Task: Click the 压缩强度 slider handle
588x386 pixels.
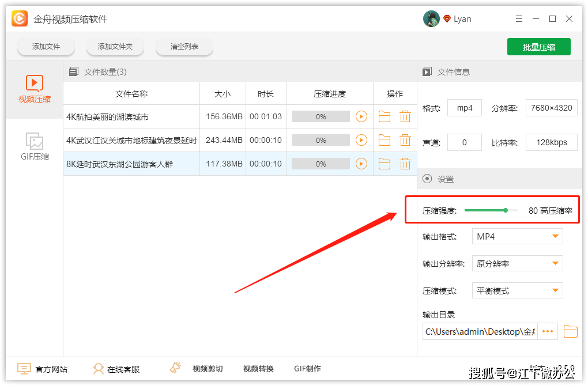Action: click(506, 210)
